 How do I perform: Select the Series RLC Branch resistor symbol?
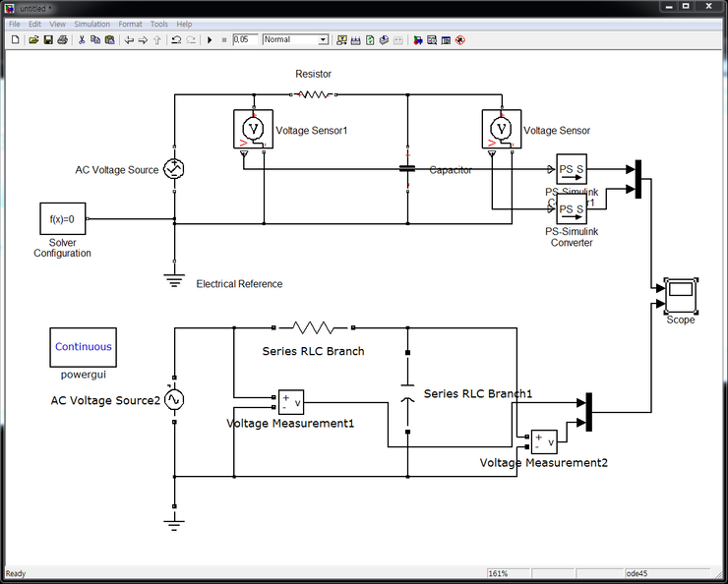tap(314, 328)
